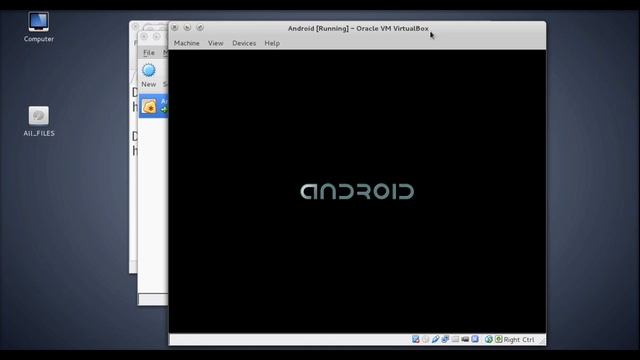Click the hard disk activity status icon
640x360 pixels.
416,339
